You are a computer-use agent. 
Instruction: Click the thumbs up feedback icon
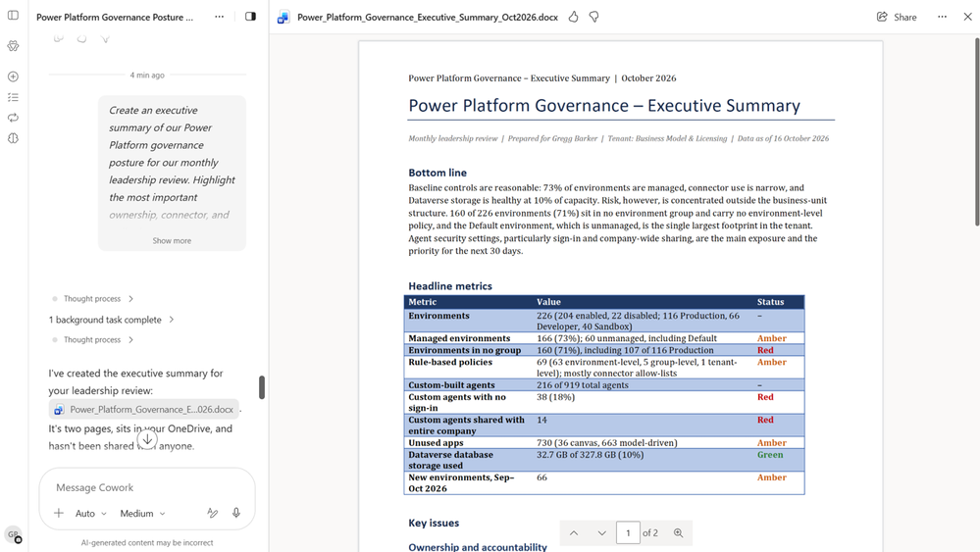coord(573,17)
